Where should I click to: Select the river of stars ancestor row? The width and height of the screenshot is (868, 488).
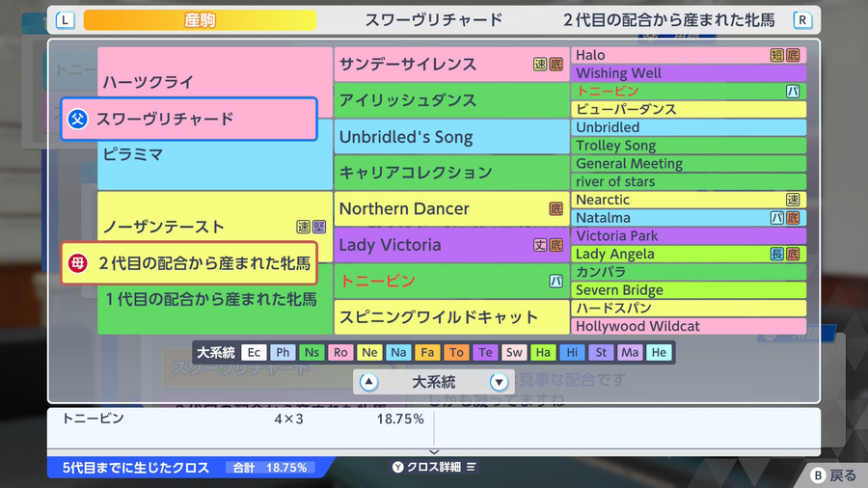click(689, 181)
